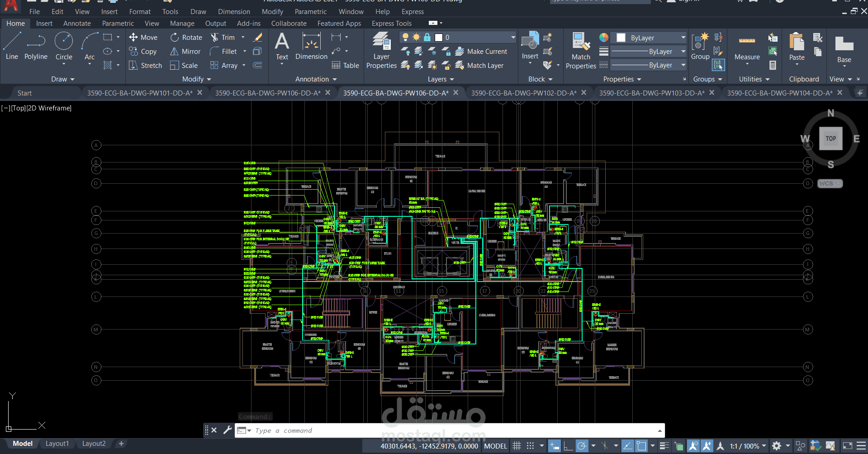This screenshot has height=454, width=868.
Task: Switch to the Annotate ribbon tab
Action: pos(77,24)
